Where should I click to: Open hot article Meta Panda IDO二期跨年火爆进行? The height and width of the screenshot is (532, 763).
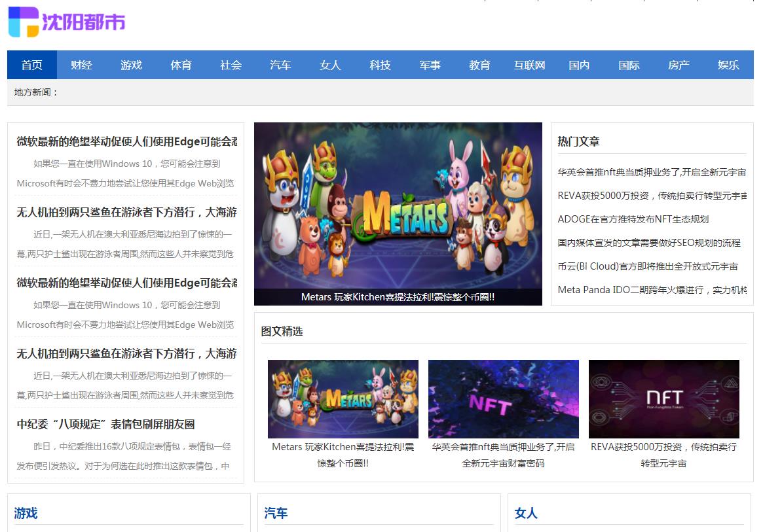click(652, 290)
